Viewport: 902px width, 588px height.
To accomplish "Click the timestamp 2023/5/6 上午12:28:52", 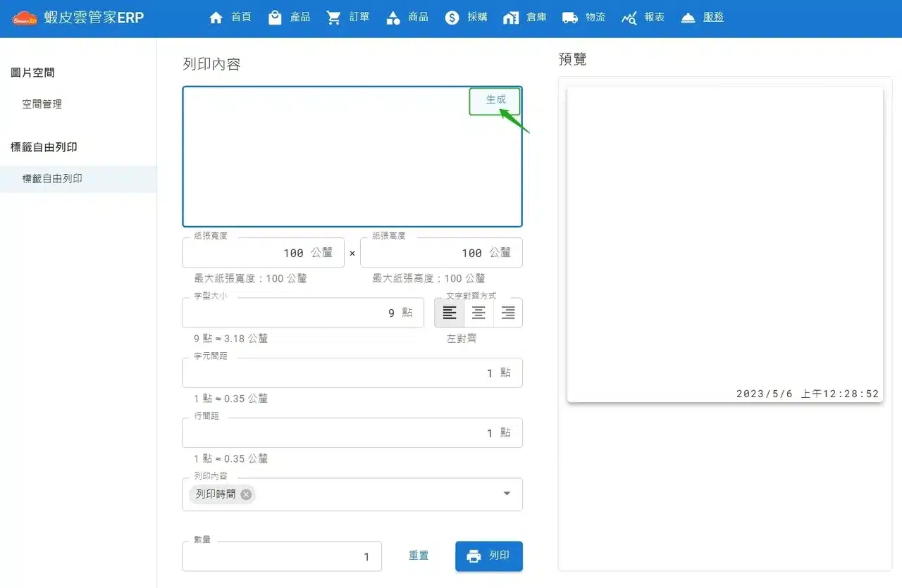I will coord(808,394).
